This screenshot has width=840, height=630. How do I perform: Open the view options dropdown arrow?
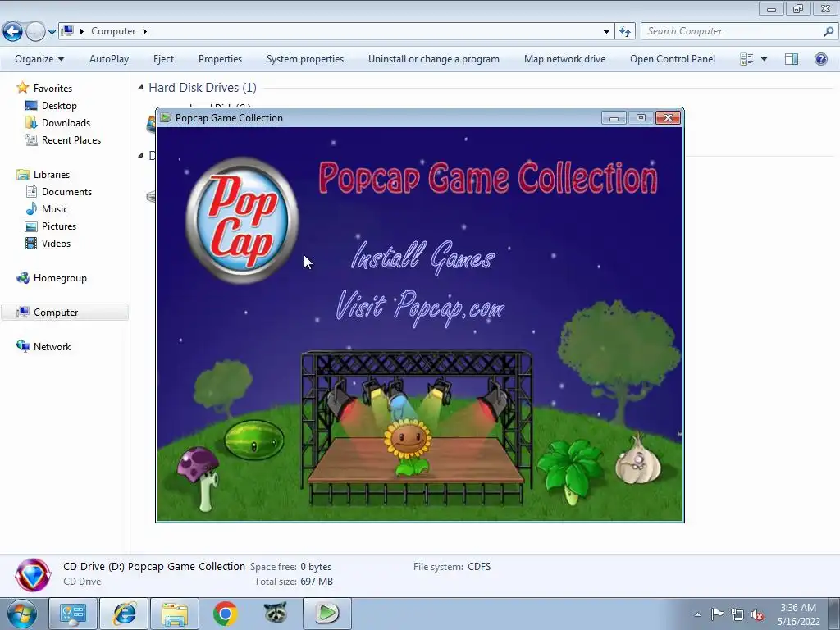(x=764, y=59)
